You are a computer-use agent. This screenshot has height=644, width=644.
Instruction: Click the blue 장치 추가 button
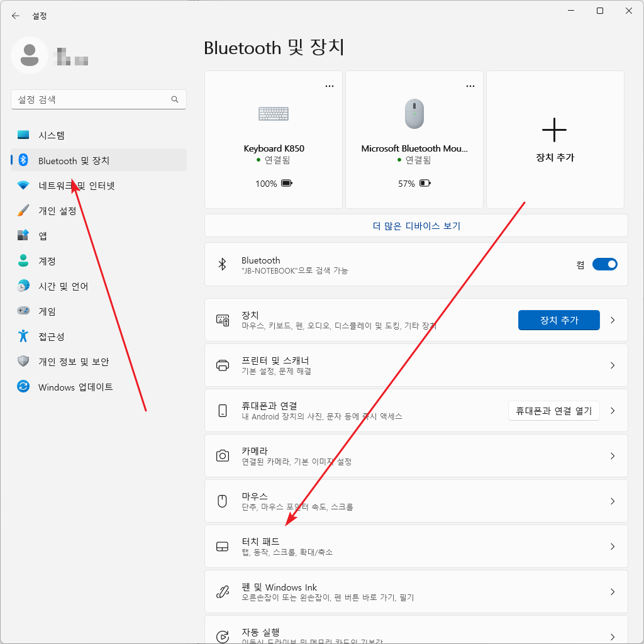tap(558, 320)
